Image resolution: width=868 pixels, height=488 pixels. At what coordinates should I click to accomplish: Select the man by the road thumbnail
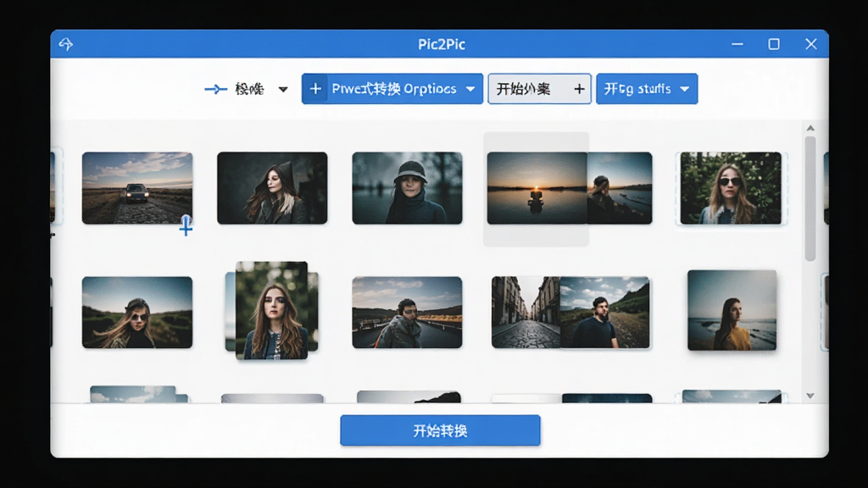[x=407, y=313]
